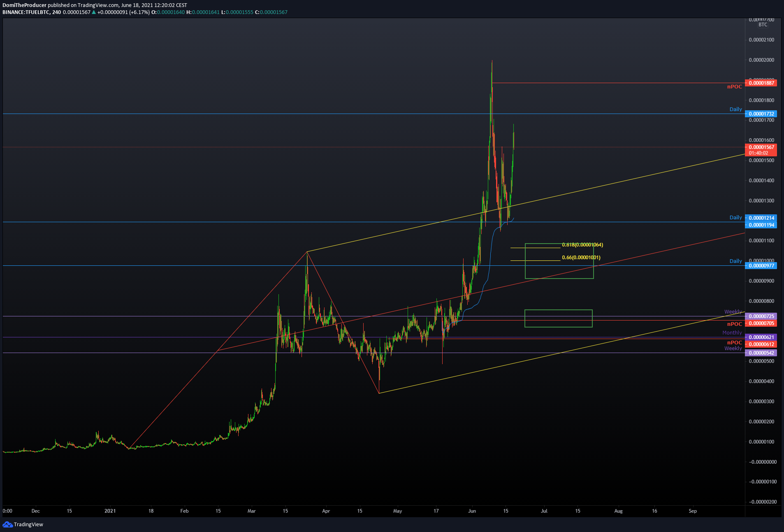Click the purple Monthly price label 0.00000621
Viewport: 784px width, 532px height.
(x=761, y=337)
